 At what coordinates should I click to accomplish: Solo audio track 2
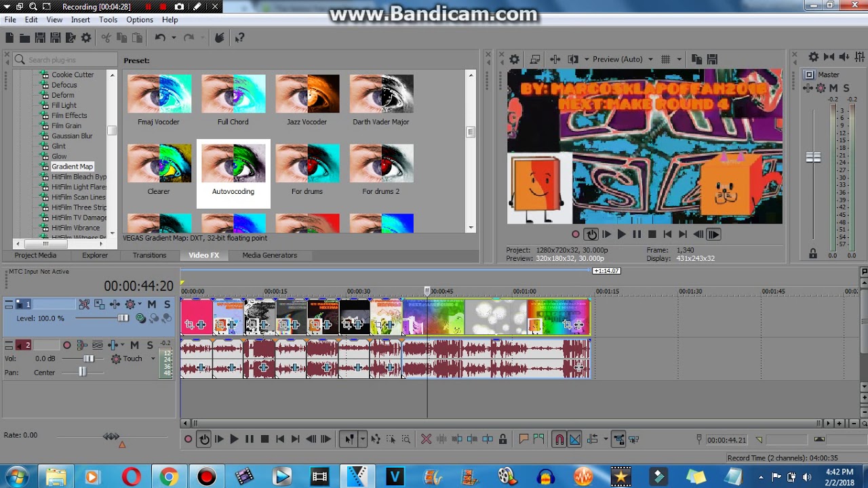tap(149, 345)
